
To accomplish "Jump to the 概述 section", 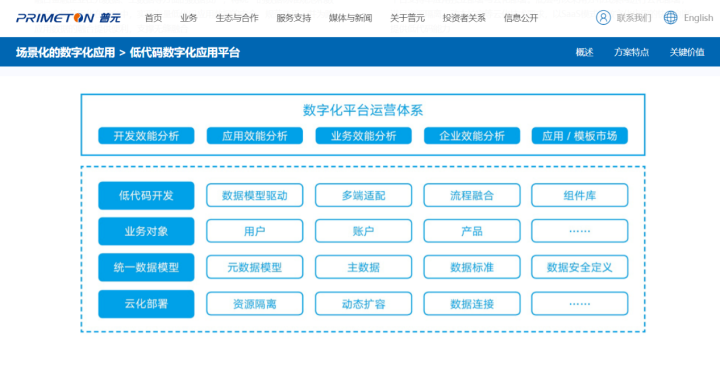I will pyautogui.click(x=585, y=52).
